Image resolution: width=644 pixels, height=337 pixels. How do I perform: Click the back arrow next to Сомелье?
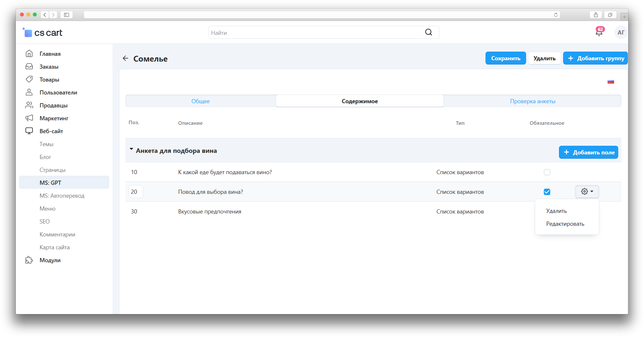tap(125, 58)
